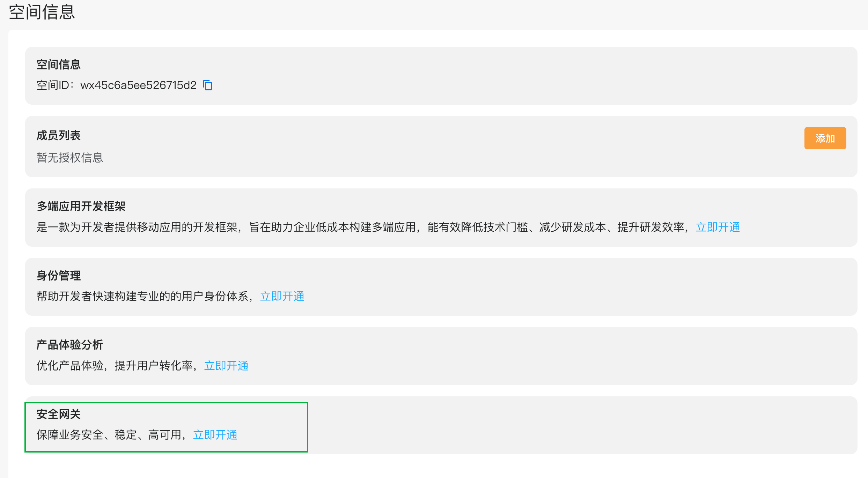868x478 pixels.
Task: Click the 安全网关 card heading
Action: tap(59, 414)
